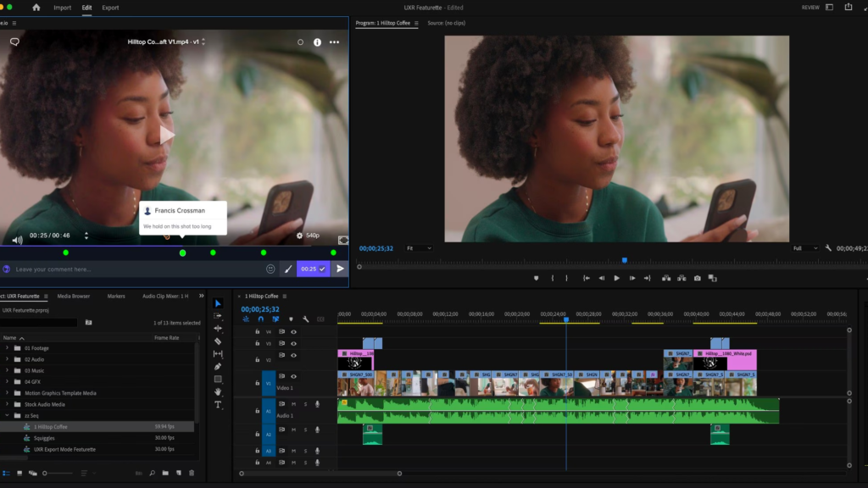Click the Program Monitor playhead scrubber

(x=625, y=261)
